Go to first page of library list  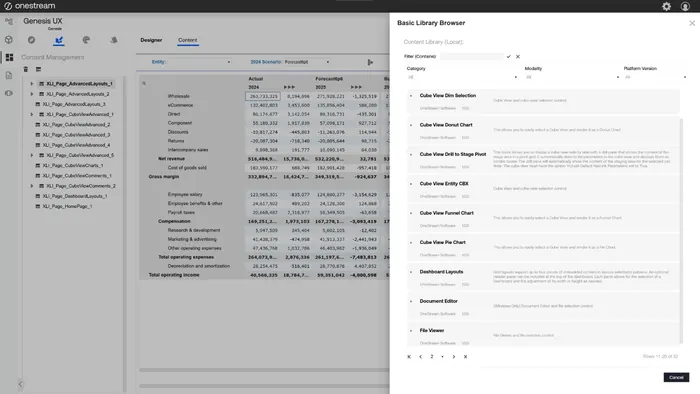[409, 357]
